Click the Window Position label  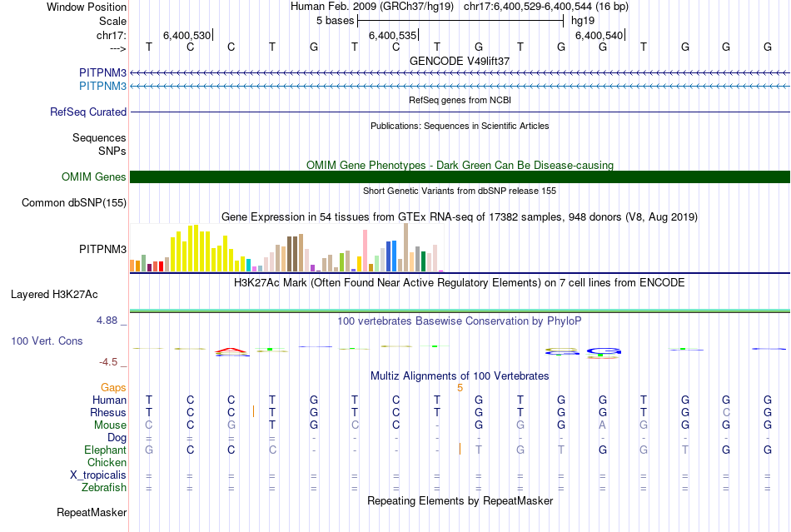(87, 7)
